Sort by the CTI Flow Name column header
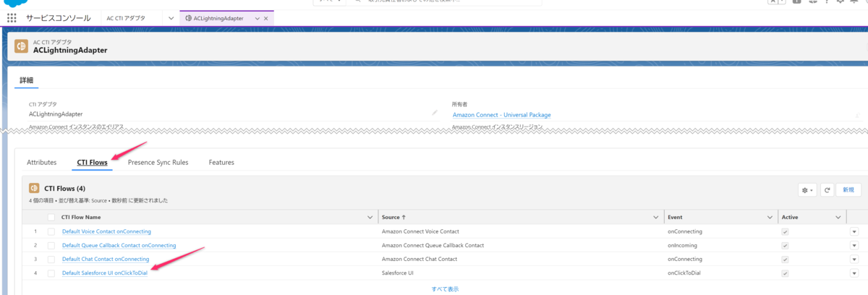The height and width of the screenshot is (295, 868). click(81, 217)
